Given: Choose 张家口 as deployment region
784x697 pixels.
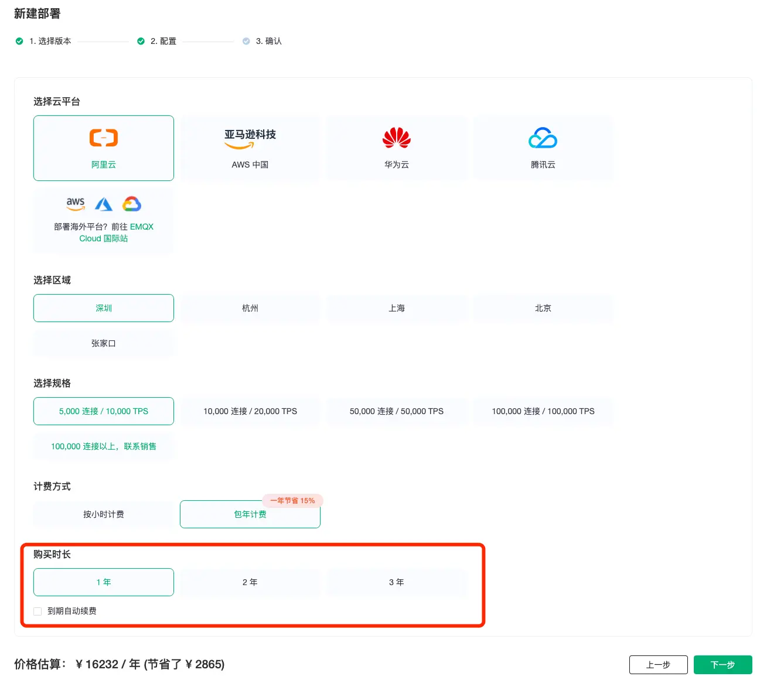Looking at the screenshot, I should (x=103, y=343).
